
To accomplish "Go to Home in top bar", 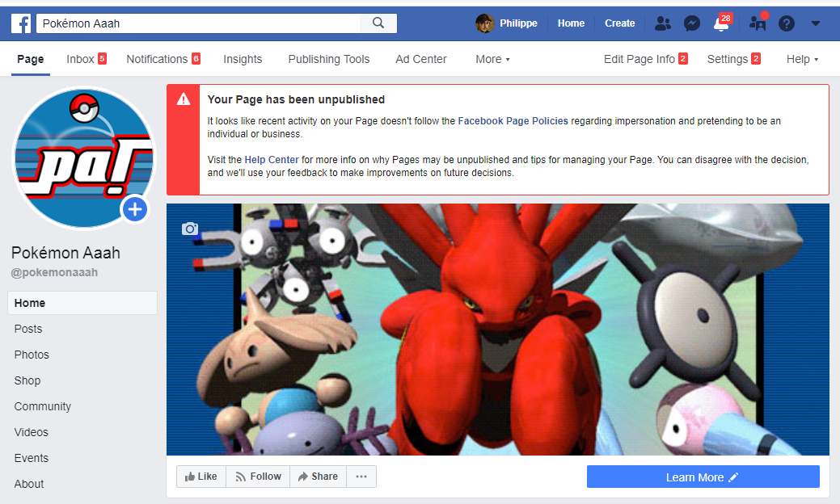I will (x=571, y=23).
